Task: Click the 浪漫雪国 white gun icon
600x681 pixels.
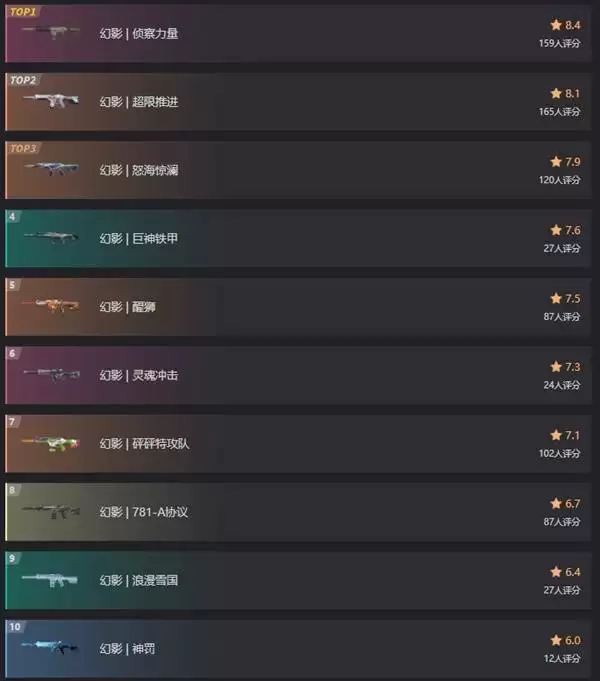Action: click(50, 580)
